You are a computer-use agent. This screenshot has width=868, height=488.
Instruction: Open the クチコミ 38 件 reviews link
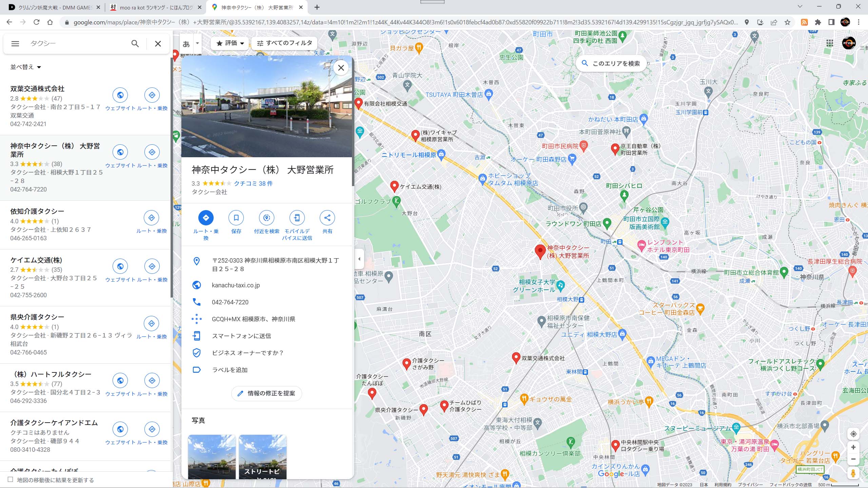253,183
